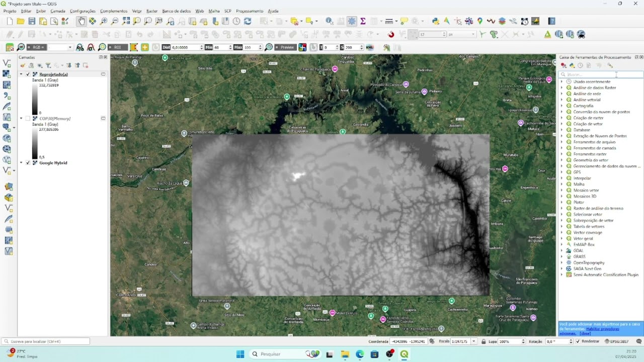644x362 pixels.
Task: Add a vector layer from the left sidebar
Action: coord(7,63)
